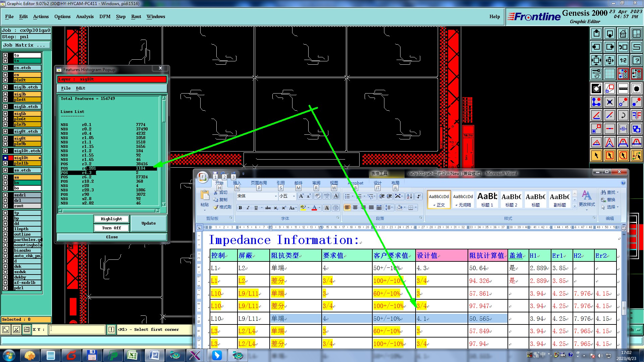
Task: Click the mirror 'F|F' tool icon
Action: [x=636, y=115]
